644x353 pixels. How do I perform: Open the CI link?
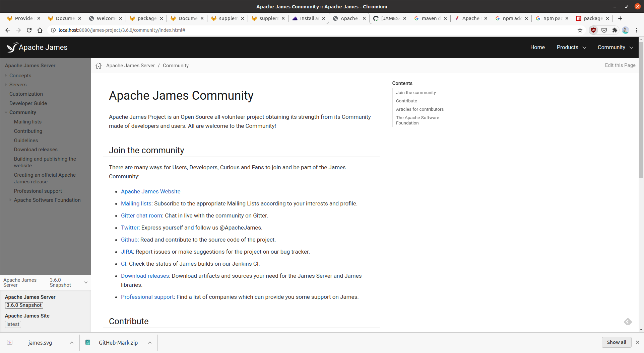pos(124,264)
